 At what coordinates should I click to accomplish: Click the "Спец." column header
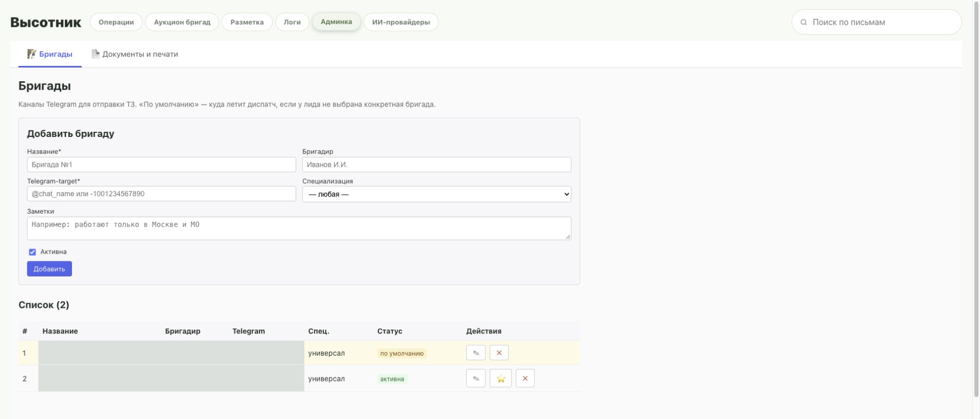click(x=319, y=331)
